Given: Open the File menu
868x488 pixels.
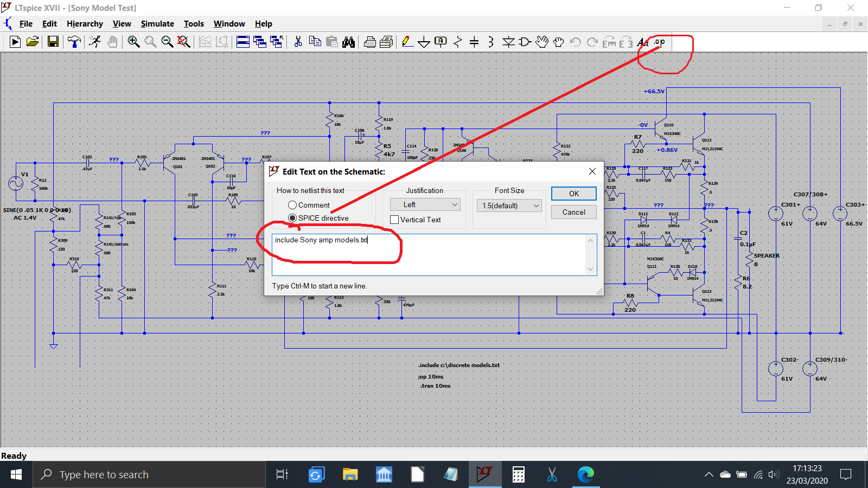Looking at the screenshot, I should pyautogui.click(x=25, y=24).
